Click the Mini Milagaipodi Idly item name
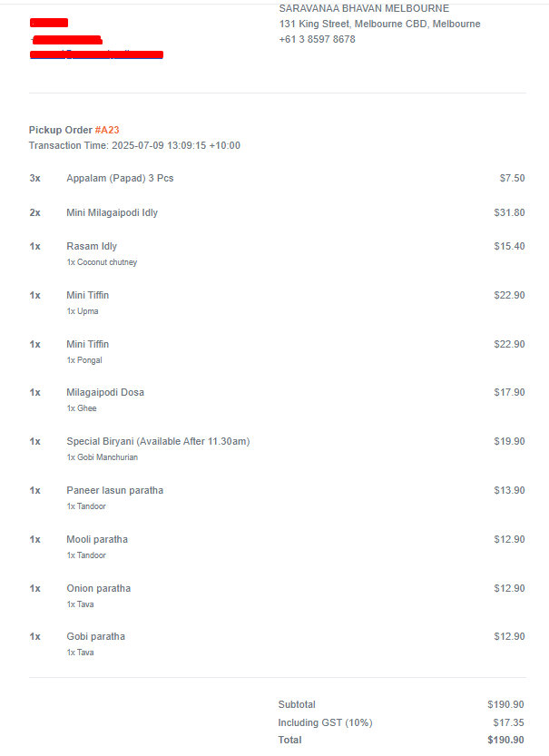This screenshot has height=756, width=549. pos(113,212)
